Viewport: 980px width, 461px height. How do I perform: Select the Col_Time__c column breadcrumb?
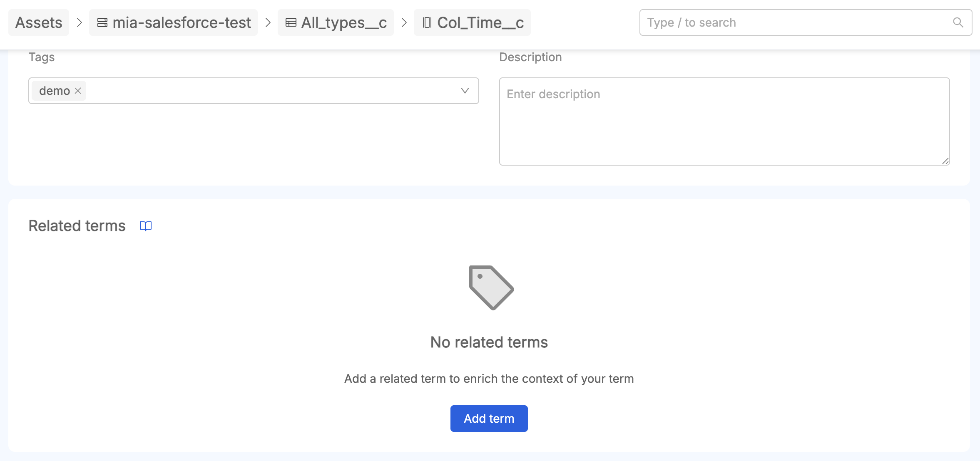pyautogui.click(x=472, y=22)
